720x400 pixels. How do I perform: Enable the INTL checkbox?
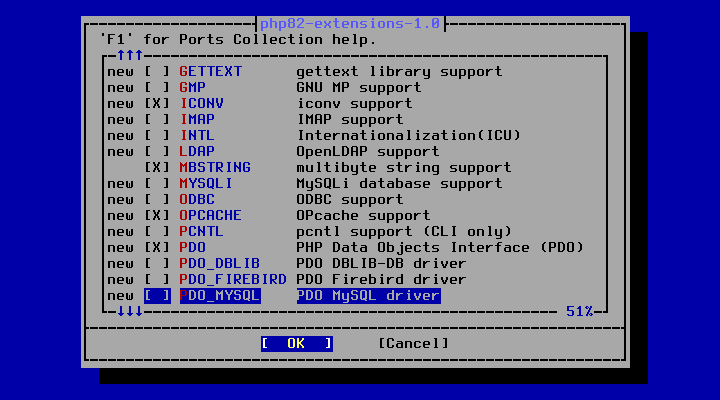tap(157, 136)
